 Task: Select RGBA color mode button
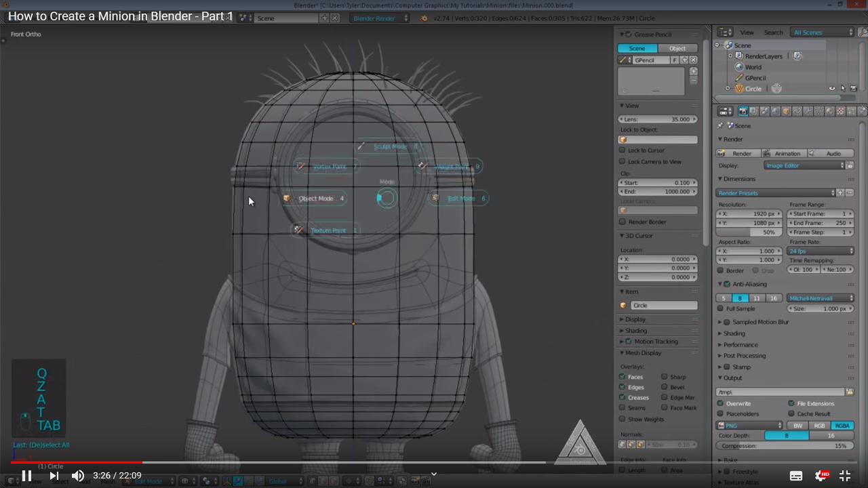[x=842, y=426]
